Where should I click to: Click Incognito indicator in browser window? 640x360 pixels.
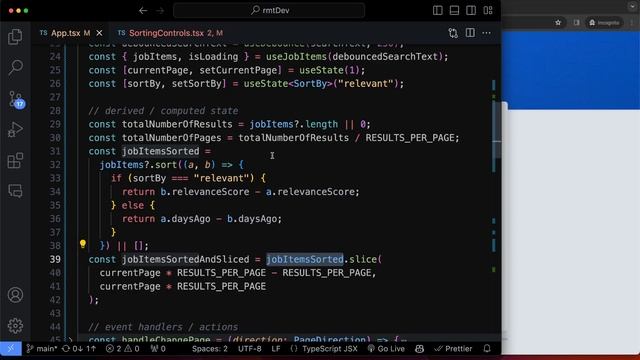[604, 22]
